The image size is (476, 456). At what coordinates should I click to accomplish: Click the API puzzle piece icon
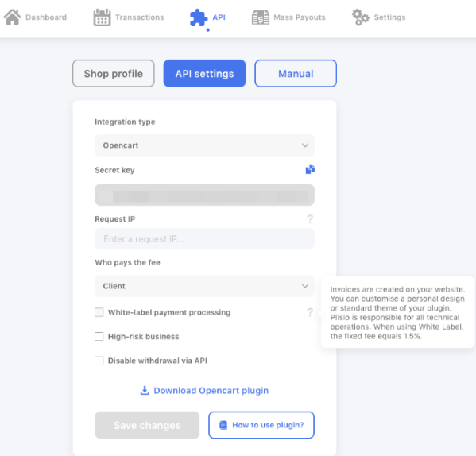point(199,17)
